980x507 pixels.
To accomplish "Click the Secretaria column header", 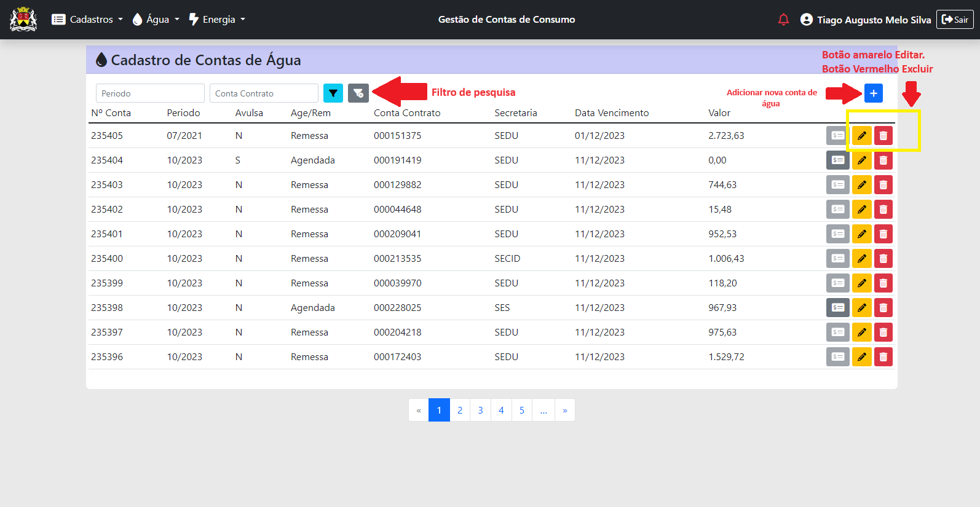I will coord(516,112).
